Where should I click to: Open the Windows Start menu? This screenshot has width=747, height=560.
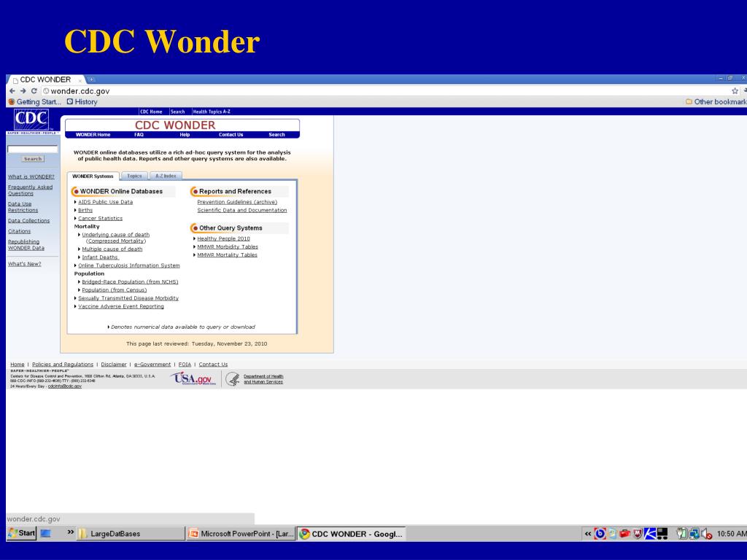(x=21, y=533)
